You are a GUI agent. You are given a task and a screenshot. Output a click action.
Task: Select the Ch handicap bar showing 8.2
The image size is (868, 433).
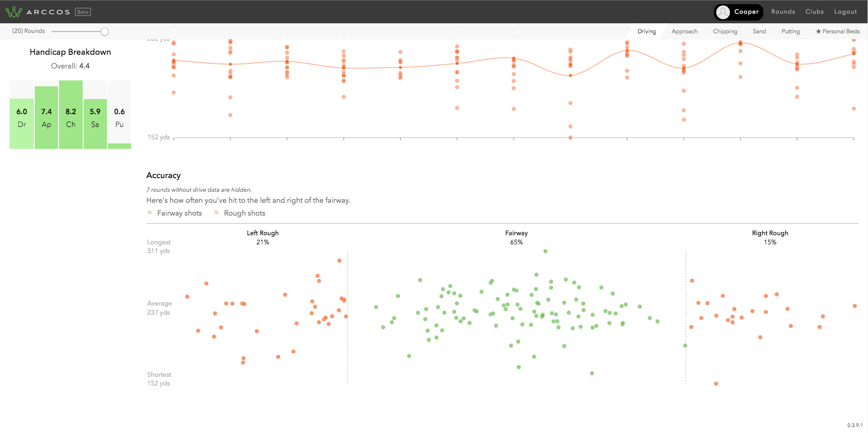(71, 115)
